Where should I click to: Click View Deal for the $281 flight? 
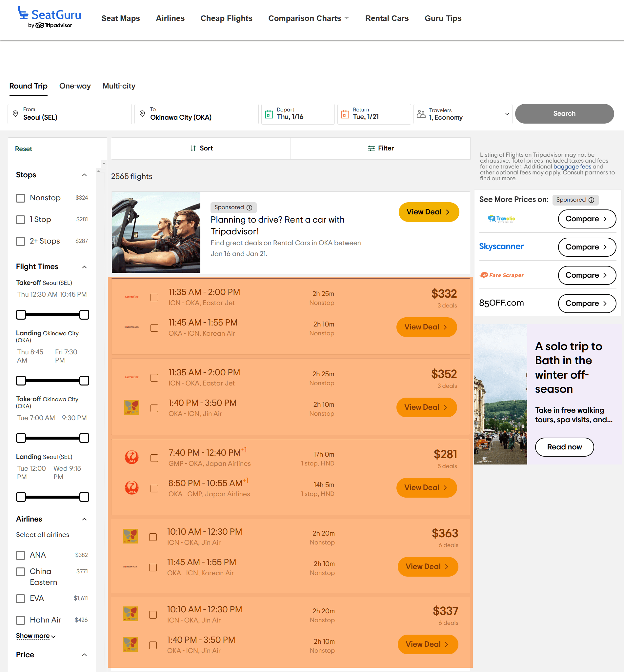coord(427,488)
